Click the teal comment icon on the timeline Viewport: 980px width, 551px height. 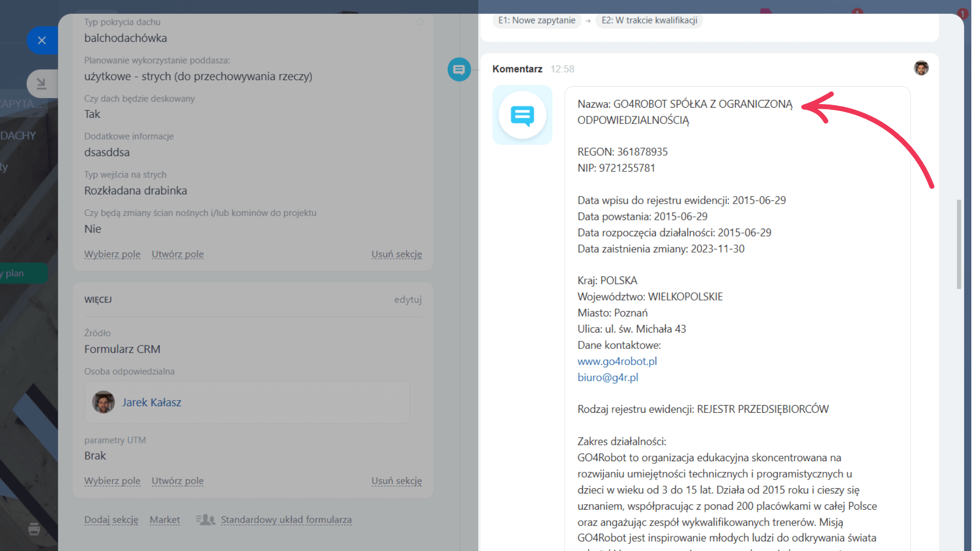tap(459, 69)
